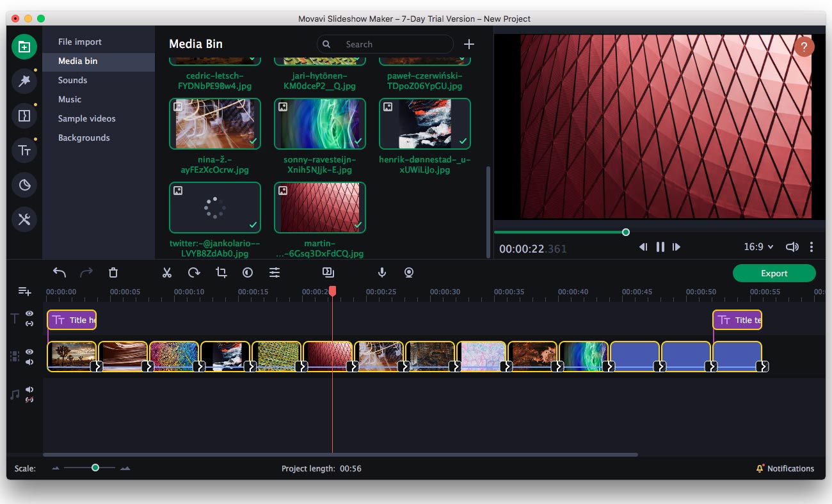Select the martin-...-6Gsq3DxFdCQ.jpg thumbnail
This screenshot has height=504, width=832.
(320, 207)
